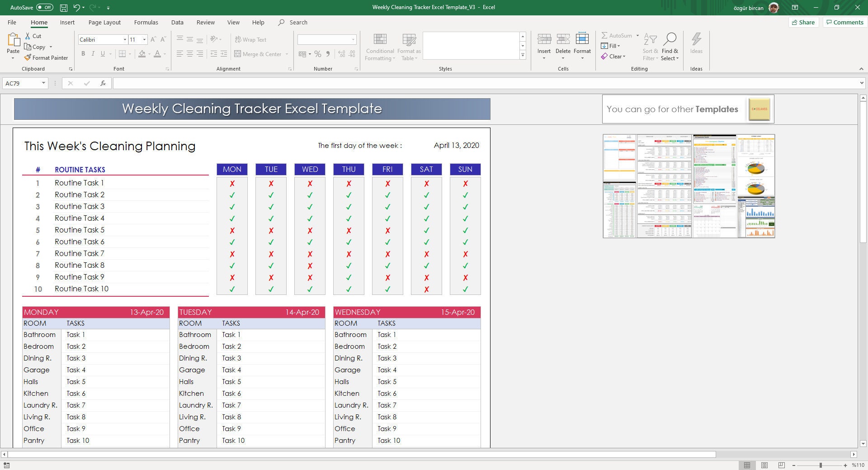The height and width of the screenshot is (470, 868).
Task: Toggle bold formatting
Action: 83,53
